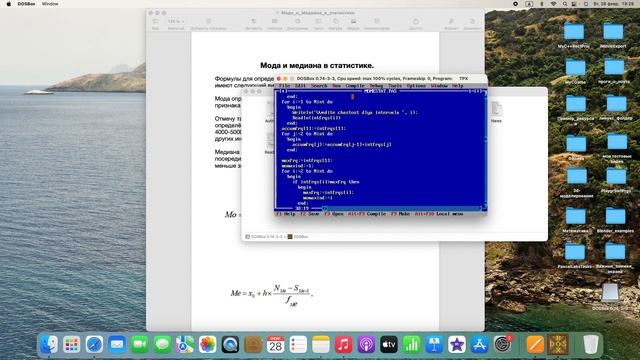Open the Help menu in Turbo Pascal

458,86
